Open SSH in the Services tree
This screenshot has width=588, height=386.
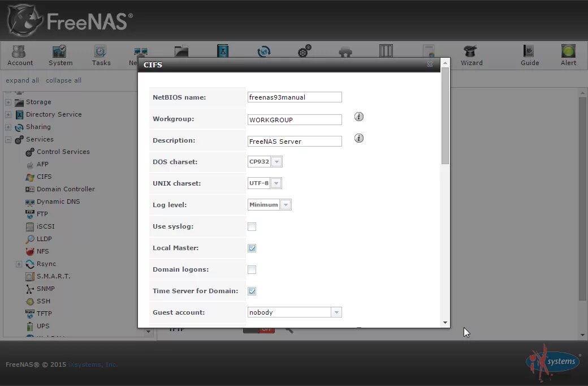[43, 301]
